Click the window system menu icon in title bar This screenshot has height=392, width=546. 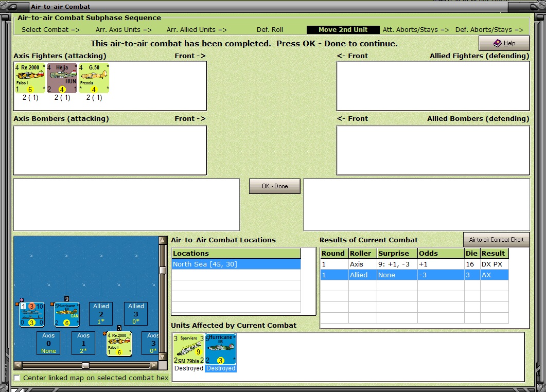pyautogui.click(x=11, y=7)
